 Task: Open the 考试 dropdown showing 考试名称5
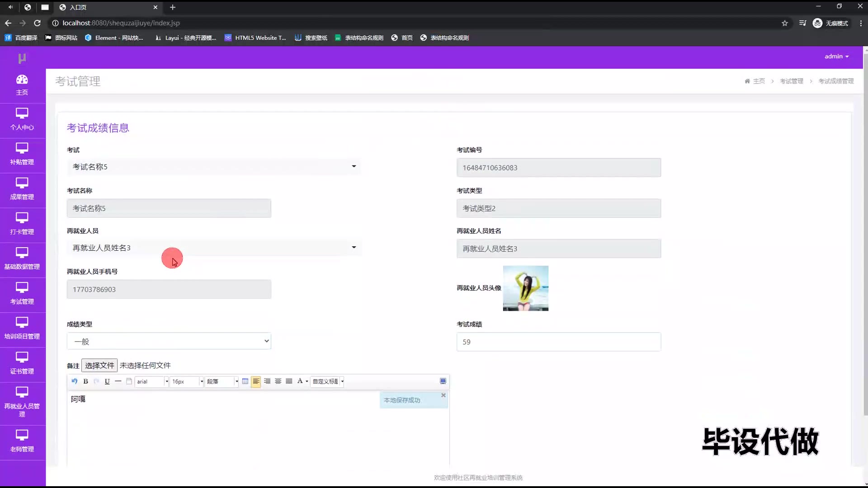[x=213, y=167]
